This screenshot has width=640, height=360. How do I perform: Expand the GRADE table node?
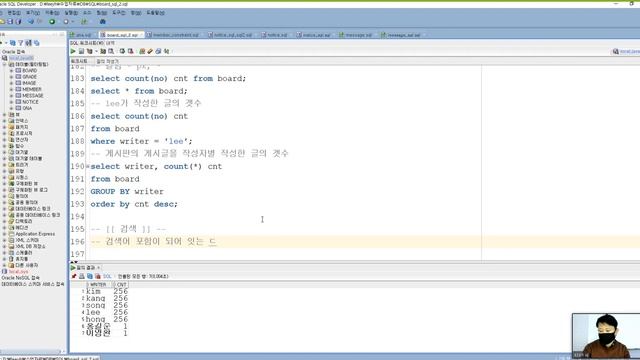(11, 77)
